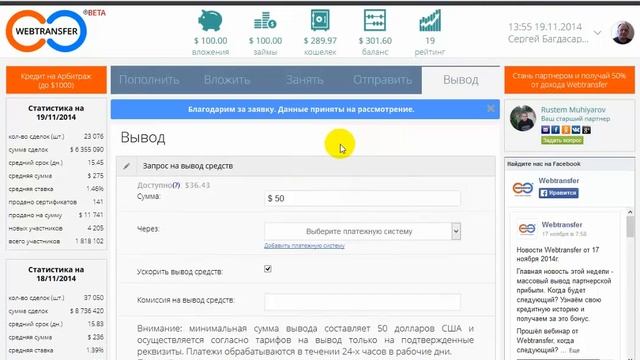This screenshot has width=640, height=360.
Task: Click the $ 301.60 баланс value
Action: (375, 41)
